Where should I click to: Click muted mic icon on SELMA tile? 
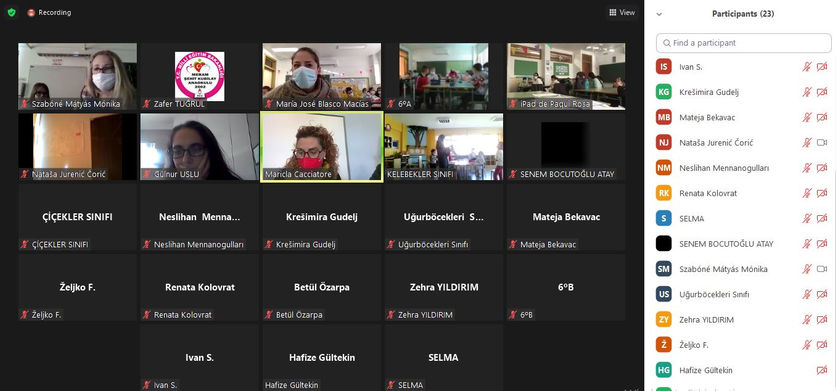(391, 385)
